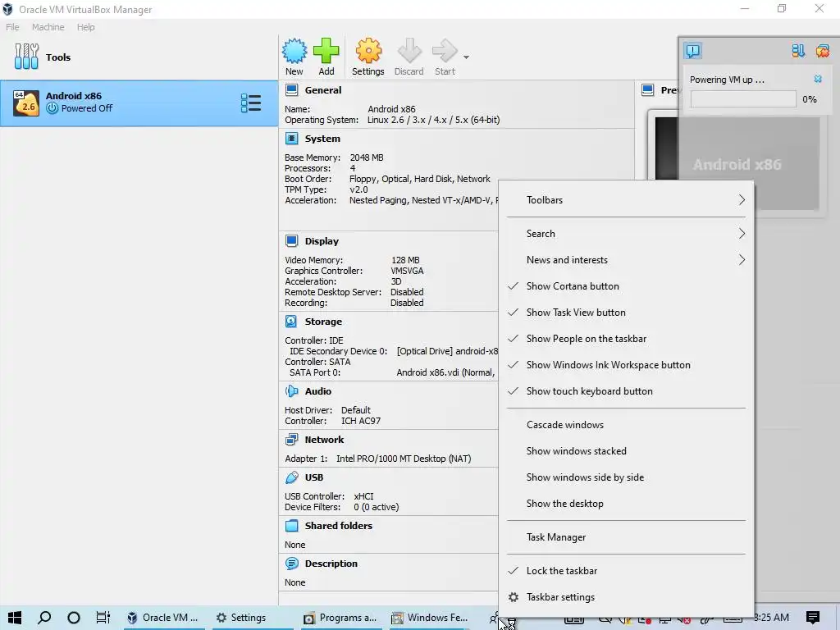The height and width of the screenshot is (630, 840).
Task: Switch to Windows Fe... taskbar button
Action: point(428,618)
